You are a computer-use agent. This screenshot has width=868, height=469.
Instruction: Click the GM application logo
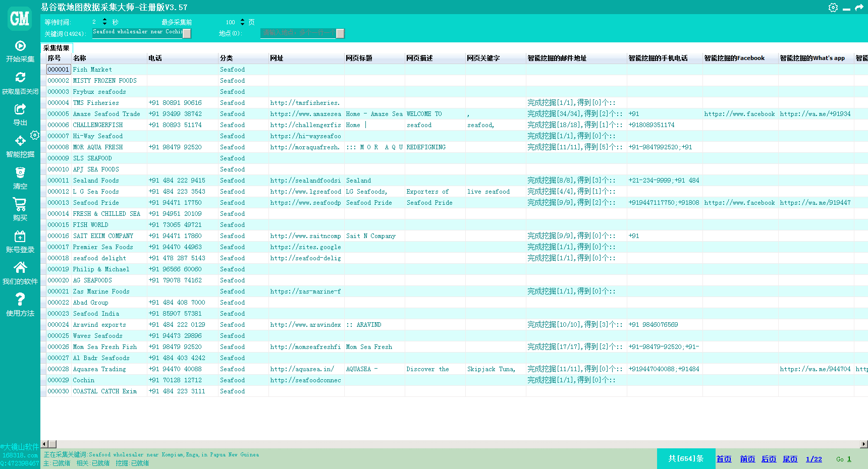click(20, 19)
